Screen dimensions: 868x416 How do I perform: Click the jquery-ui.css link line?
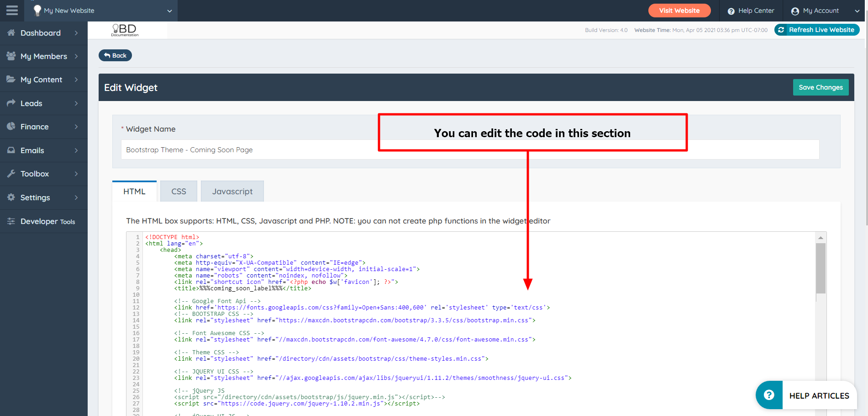(x=373, y=378)
